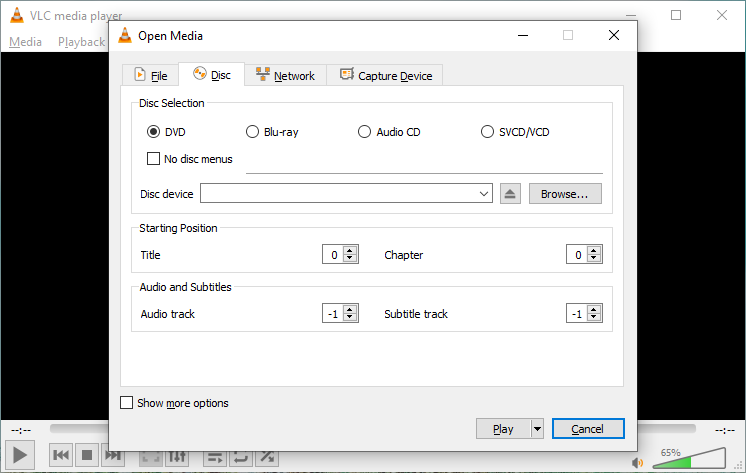Decrease the Title value with down arrow
The width and height of the screenshot is (746, 473).
coord(350,258)
